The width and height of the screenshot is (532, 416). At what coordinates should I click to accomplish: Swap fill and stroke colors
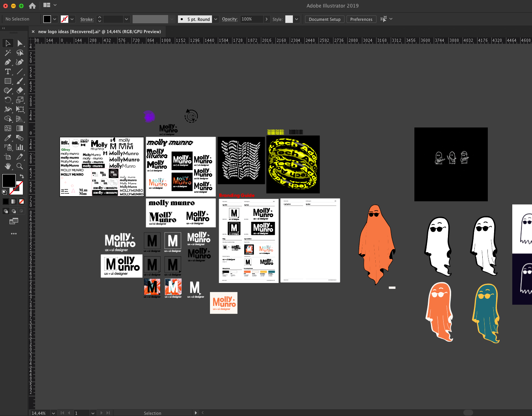(x=22, y=176)
